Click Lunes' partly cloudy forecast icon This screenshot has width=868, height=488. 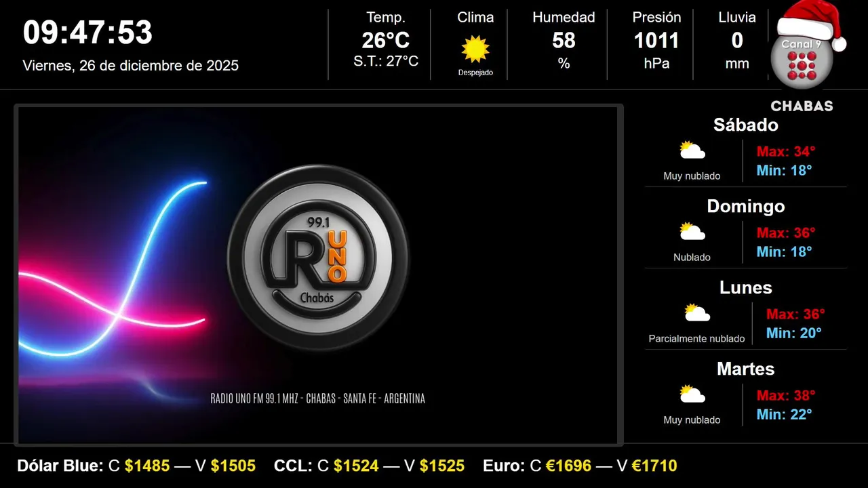pos(697,313)
